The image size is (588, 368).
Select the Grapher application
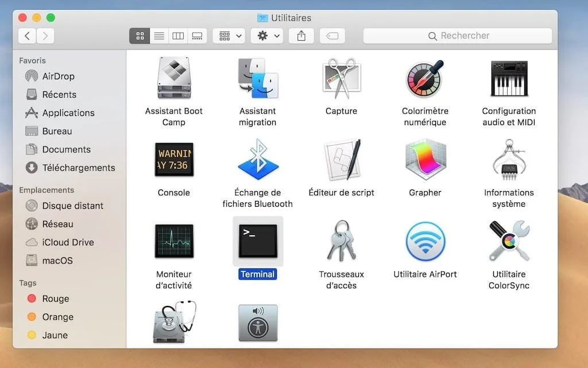pyautogui.click(x=424, y=160)
